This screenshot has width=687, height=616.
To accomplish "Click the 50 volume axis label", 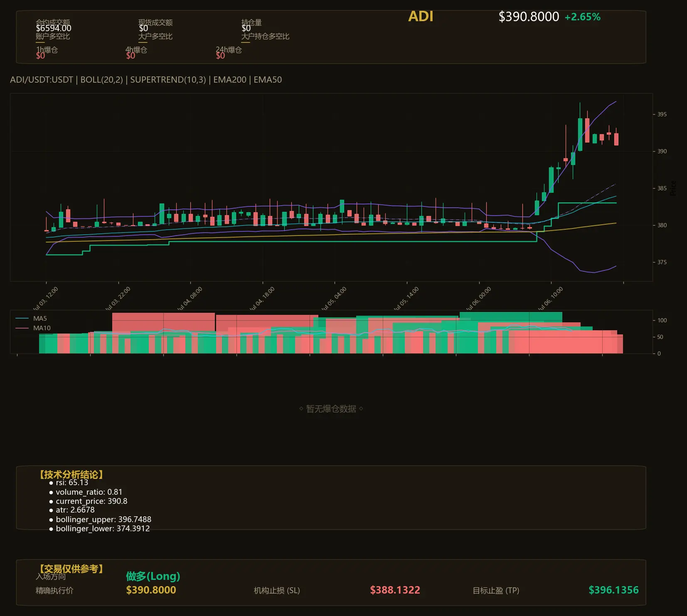I will coord(660,337).
